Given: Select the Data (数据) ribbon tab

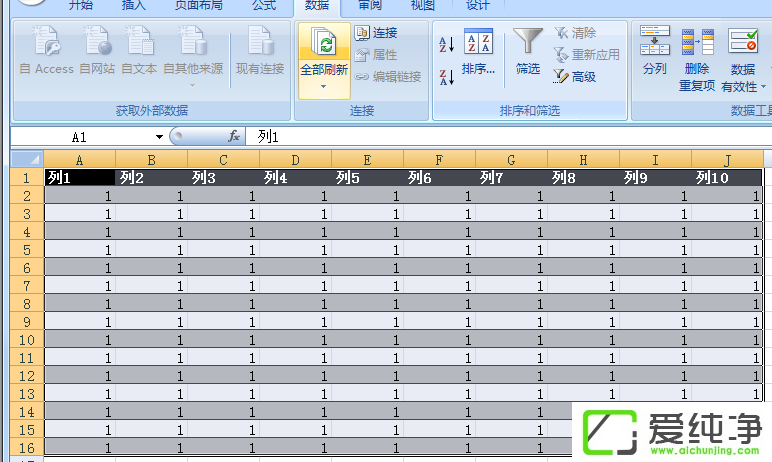Looking at the screenshot, I should click(317, 5).
